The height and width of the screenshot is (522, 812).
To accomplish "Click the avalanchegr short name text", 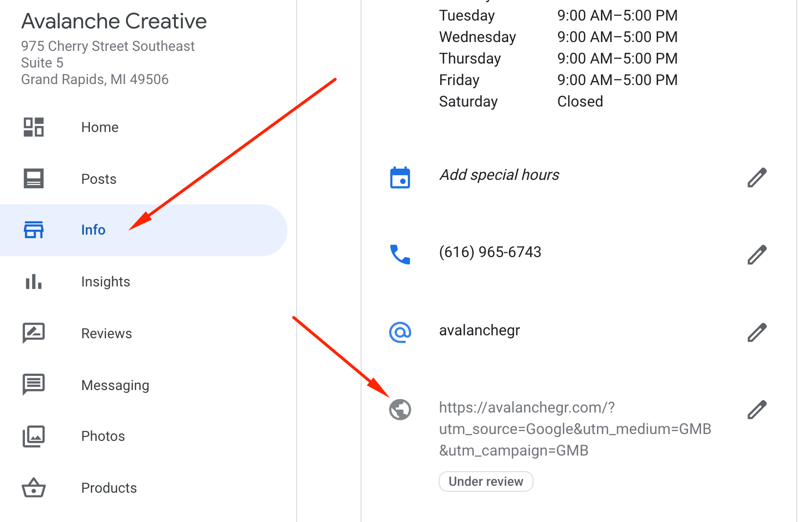I will coord(479,330).
